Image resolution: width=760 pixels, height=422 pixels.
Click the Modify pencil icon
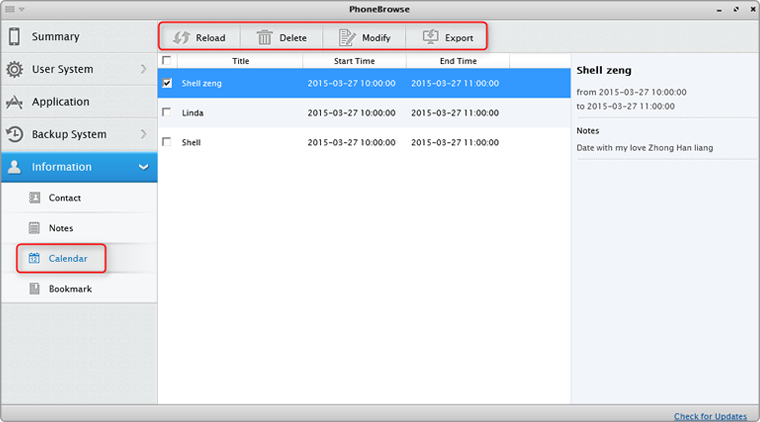347,38
